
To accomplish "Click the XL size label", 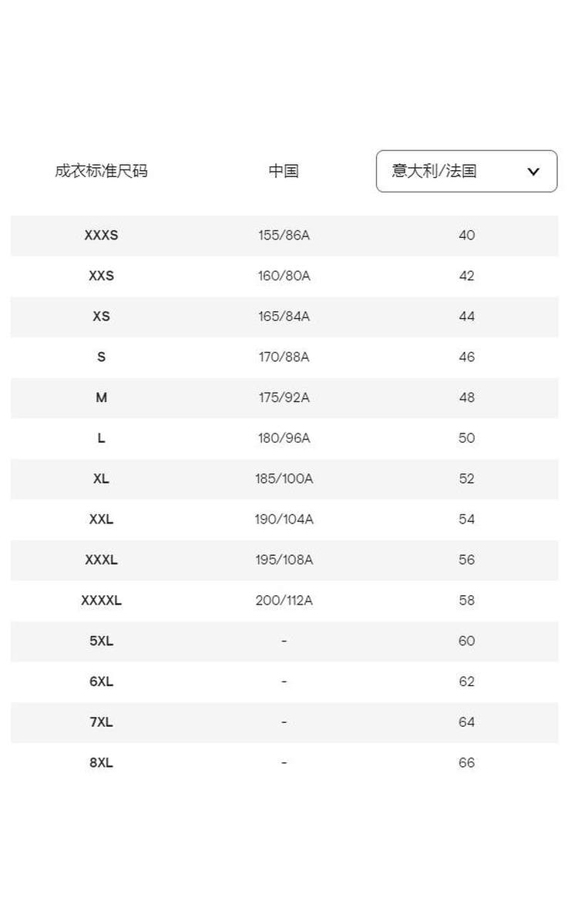I will point(101,479).
